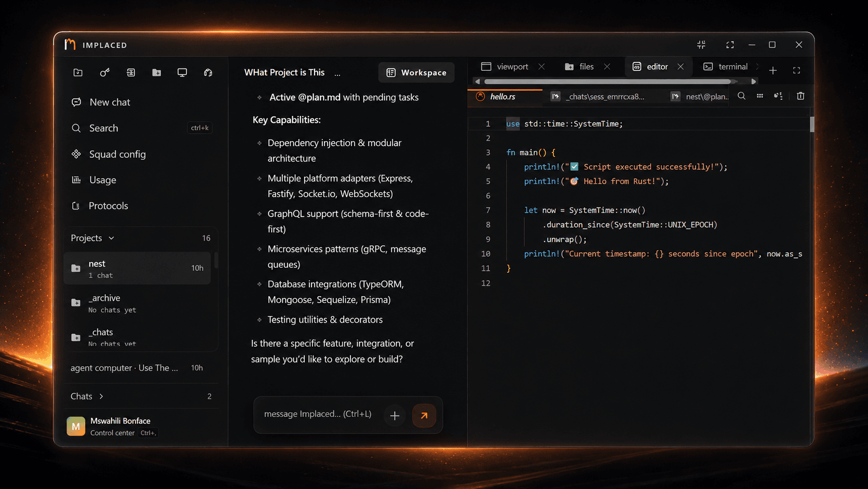Click the projects count 16

pos(206,238)
